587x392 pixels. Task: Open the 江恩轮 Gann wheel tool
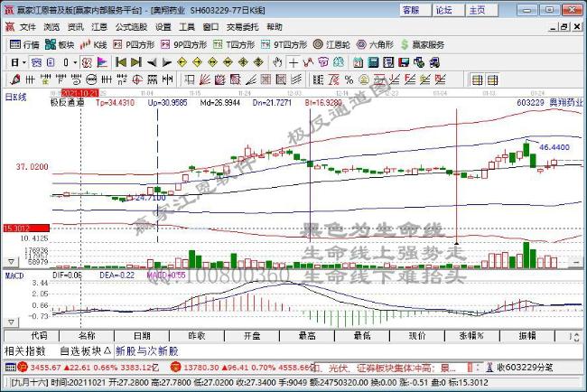[331, 45]
